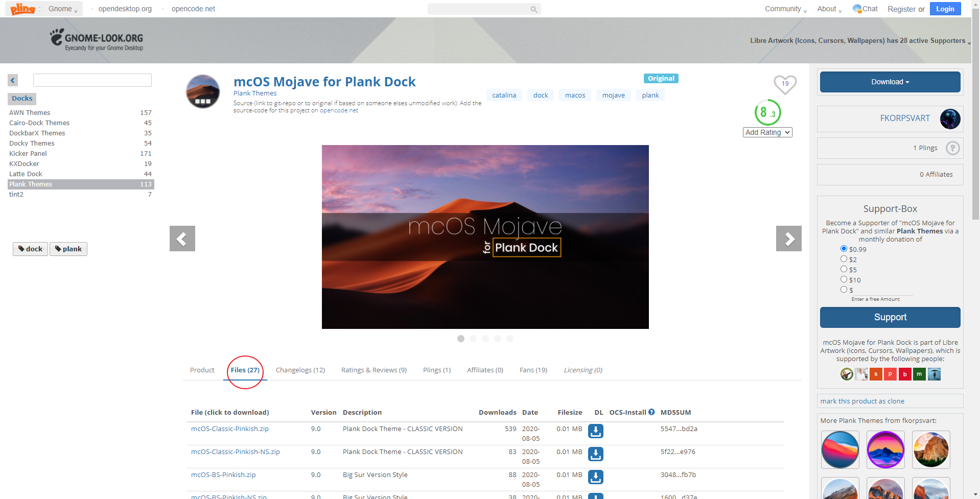Show the previous gallery image arrow
The image size is (980, 499).
tap(182, 239)
